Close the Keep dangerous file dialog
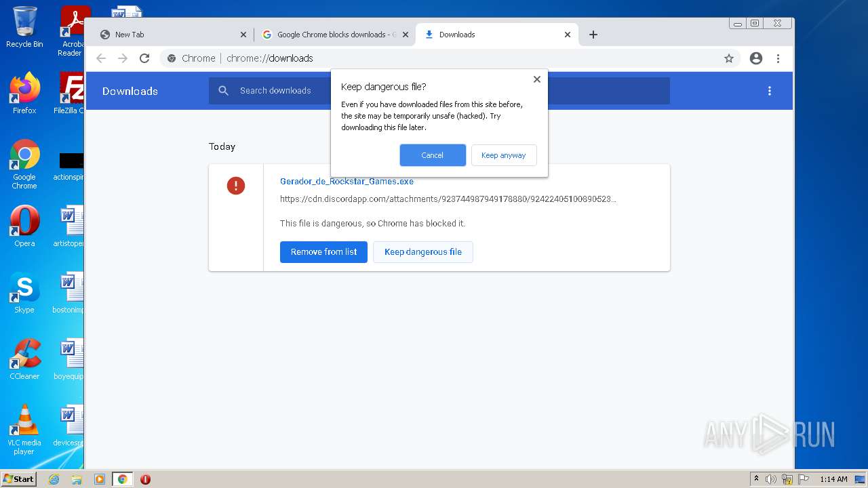Image resolution: width=868 pixels, height=488 pixels. (537, 79)
